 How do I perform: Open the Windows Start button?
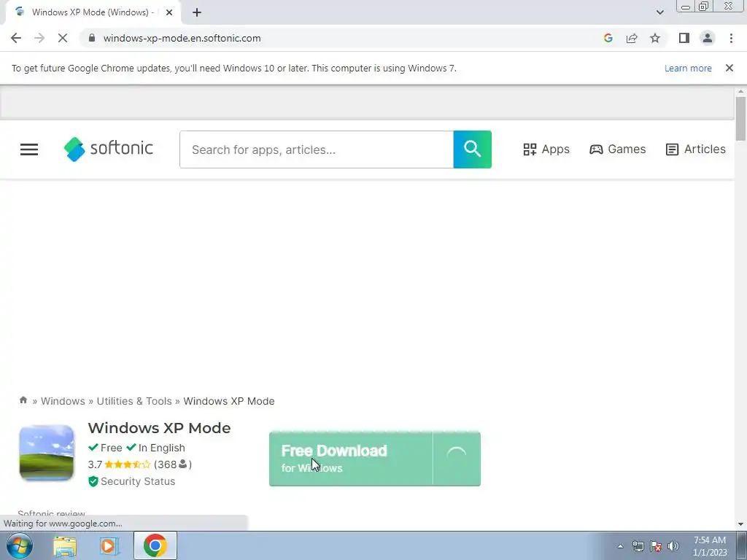[x=20, y=545]
